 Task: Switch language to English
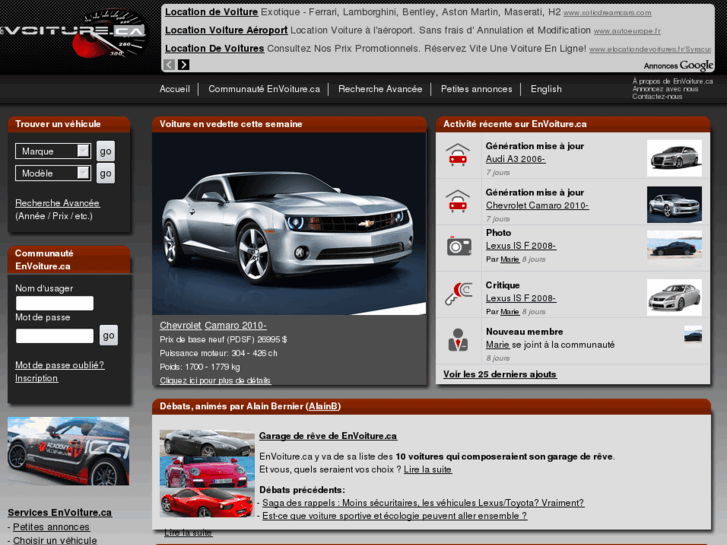(546, 89)
